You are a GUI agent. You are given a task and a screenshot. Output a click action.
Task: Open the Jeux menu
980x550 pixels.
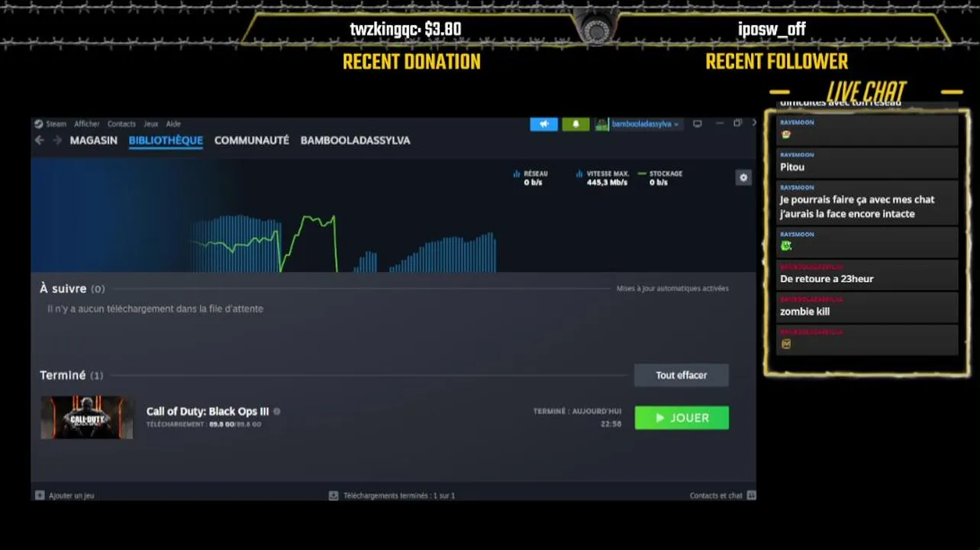point(151,124)
